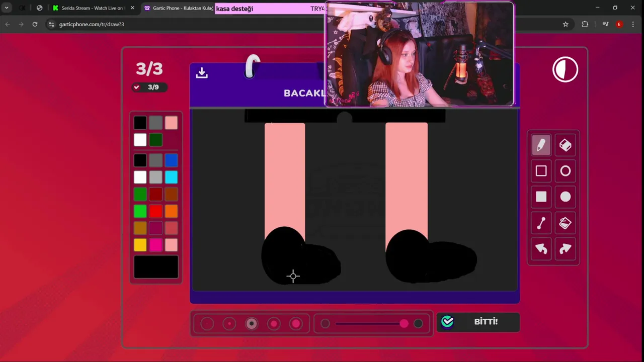Viewport: 644px width, 362px height.
Task: Click the 3/9 progress indicator
Action: (149, 87)
